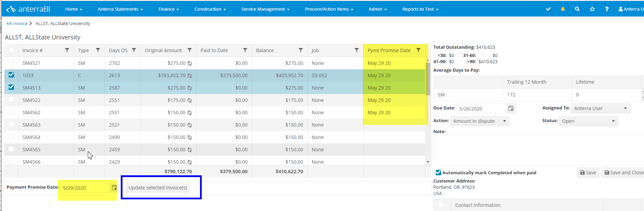644x211 pixels.
Task: Filter the Original Amount column
Action: 189,50
